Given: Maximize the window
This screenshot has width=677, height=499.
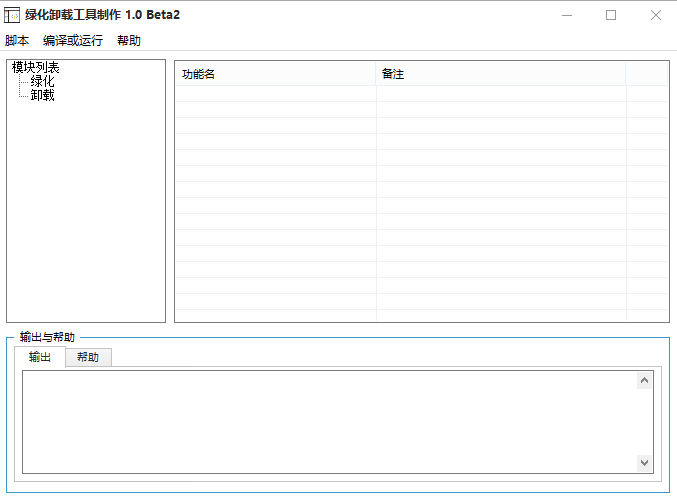Looking at the screenshot, I should 611,16.
